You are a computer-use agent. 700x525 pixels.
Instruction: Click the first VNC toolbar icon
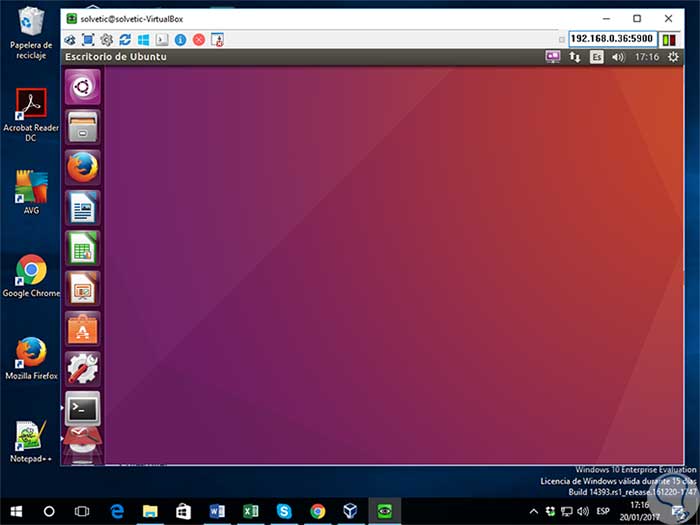70,40
